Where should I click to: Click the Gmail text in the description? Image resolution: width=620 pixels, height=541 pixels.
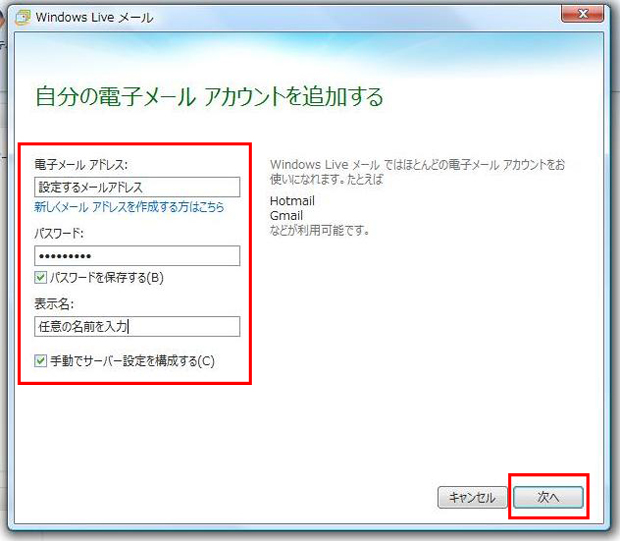pyautogui.click(x=287, y=216)
